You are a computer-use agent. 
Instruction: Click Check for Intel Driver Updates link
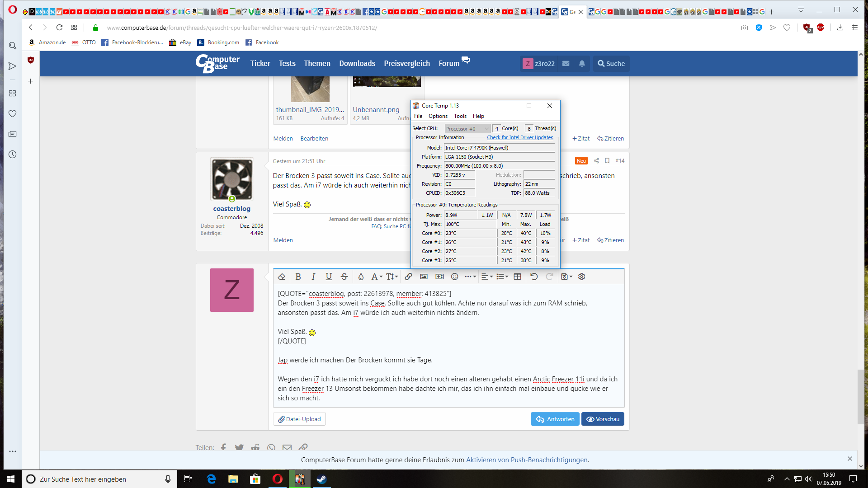[519, 137]
